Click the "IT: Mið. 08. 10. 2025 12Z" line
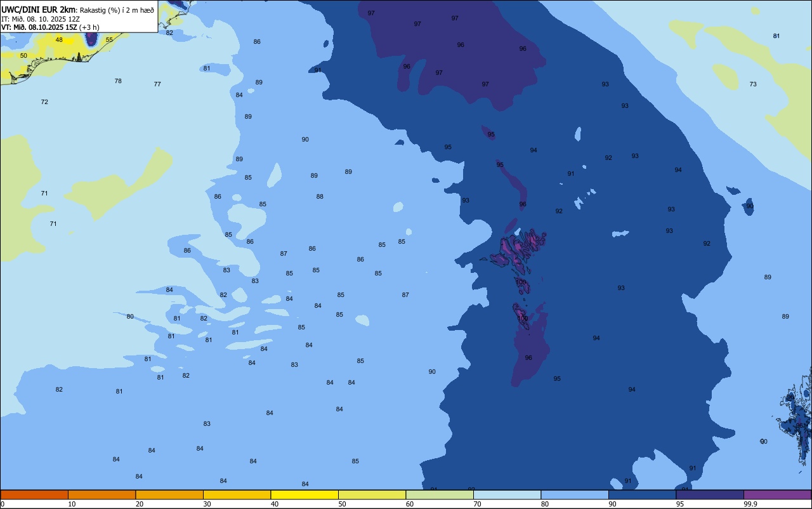Image resolution: width=812 pixels, height=509 pixels. [x=41, y=19]
